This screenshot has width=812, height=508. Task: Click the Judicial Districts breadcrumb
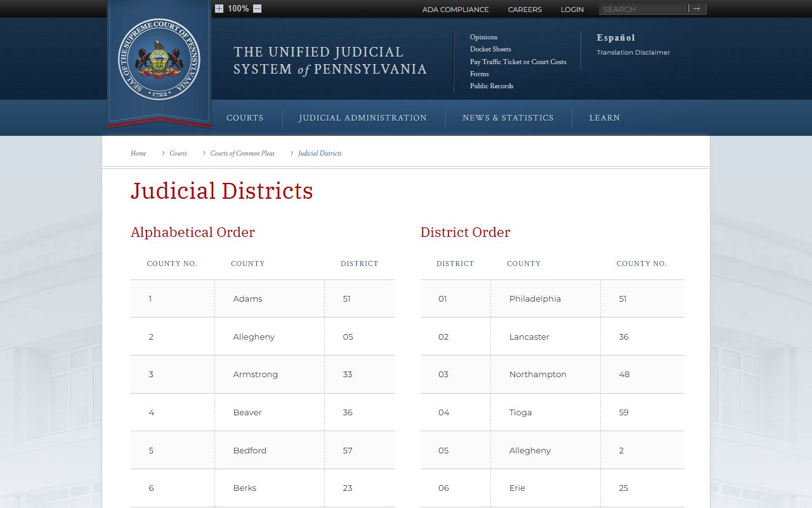320,153
